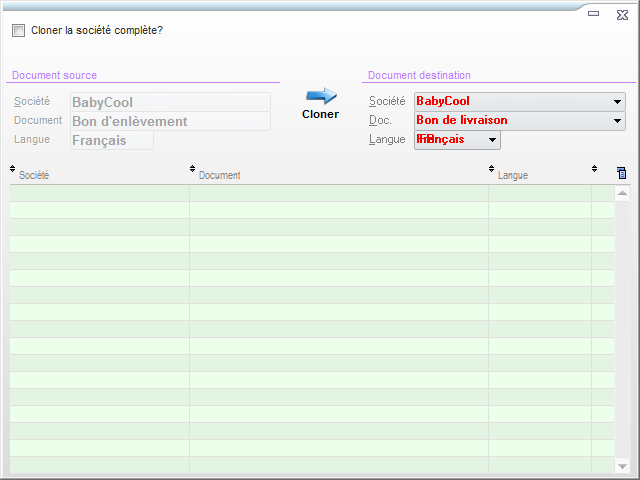Minimize the clone dialog window
The width and height of the screenshot is (640, 480).
[593, 14]
